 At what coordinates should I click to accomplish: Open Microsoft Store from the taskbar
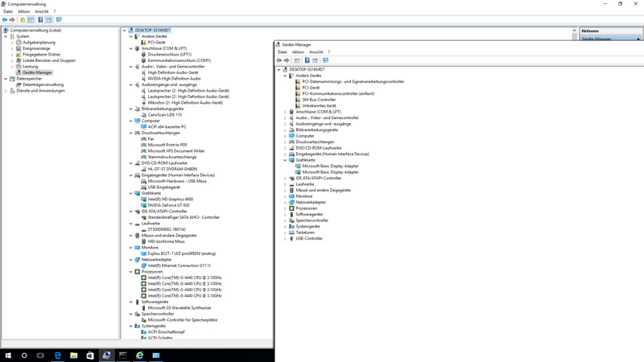[x=90, y=355]
